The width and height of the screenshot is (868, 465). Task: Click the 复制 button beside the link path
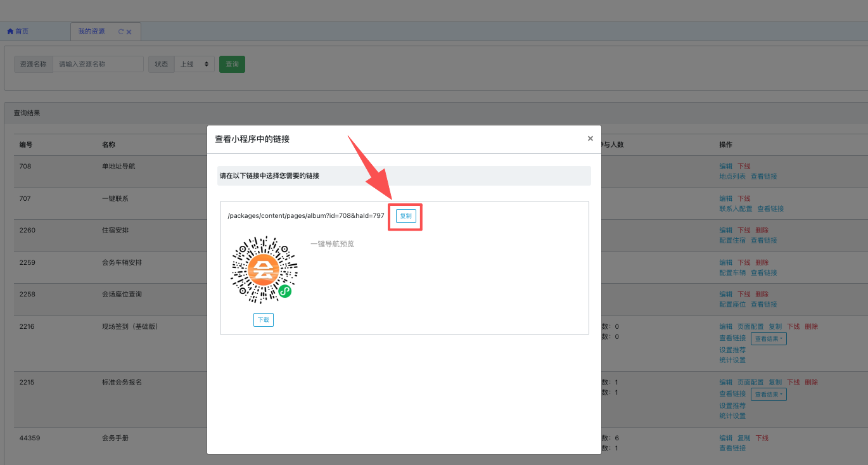pos(405,216)
